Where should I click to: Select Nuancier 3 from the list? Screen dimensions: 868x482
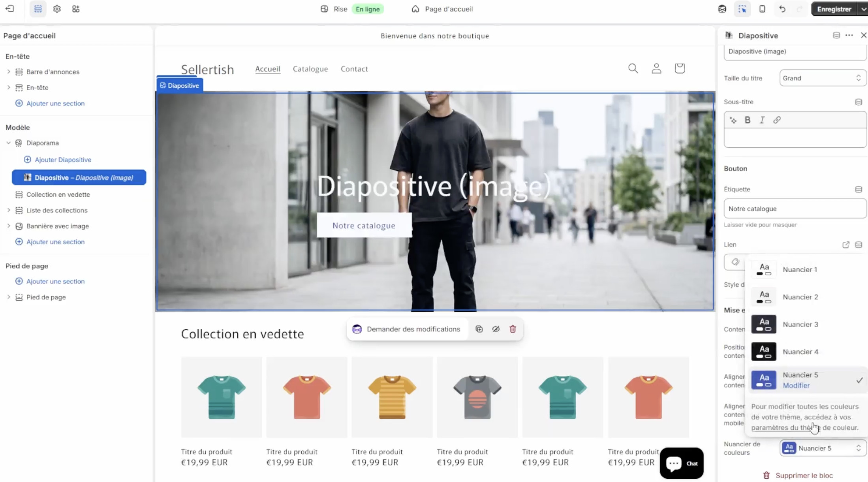point(800,324)
